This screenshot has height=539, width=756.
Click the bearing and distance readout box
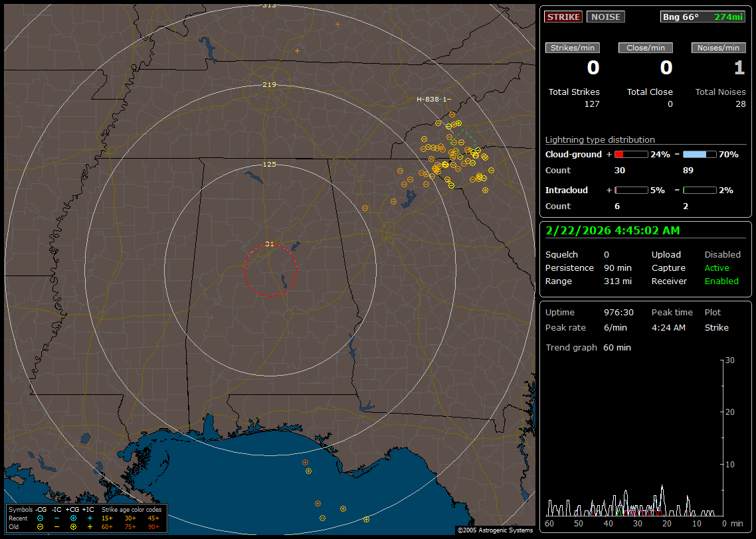(x=703, y=17)
